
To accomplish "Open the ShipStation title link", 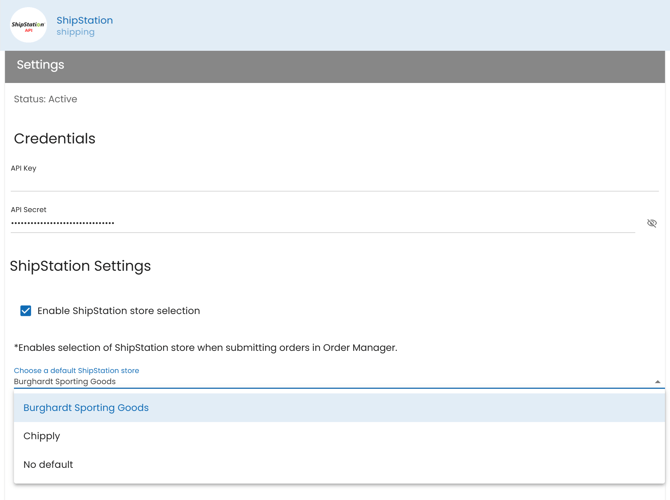I will (85, 20).
